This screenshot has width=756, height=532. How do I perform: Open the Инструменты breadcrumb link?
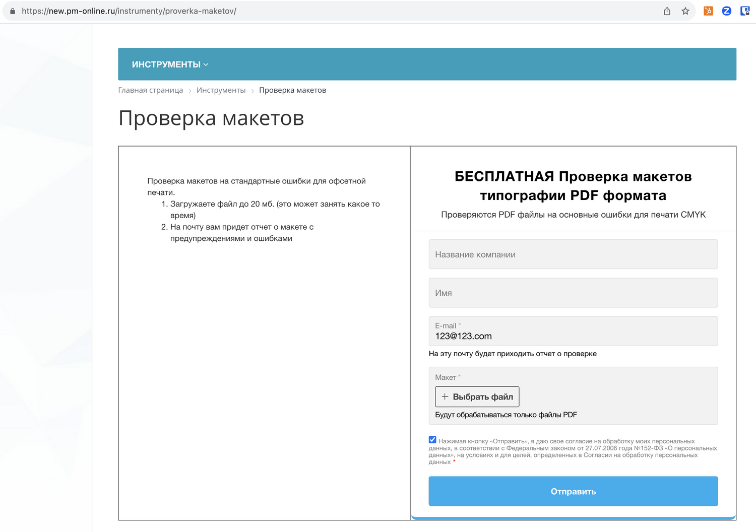pos(221,90)
